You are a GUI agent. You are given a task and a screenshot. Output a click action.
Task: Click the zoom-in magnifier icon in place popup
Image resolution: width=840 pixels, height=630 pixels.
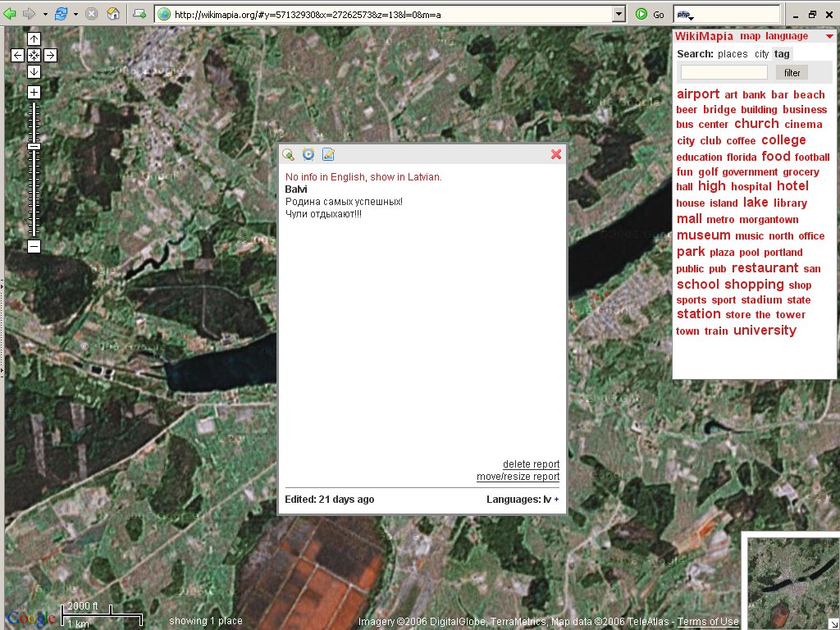[289, 154]
